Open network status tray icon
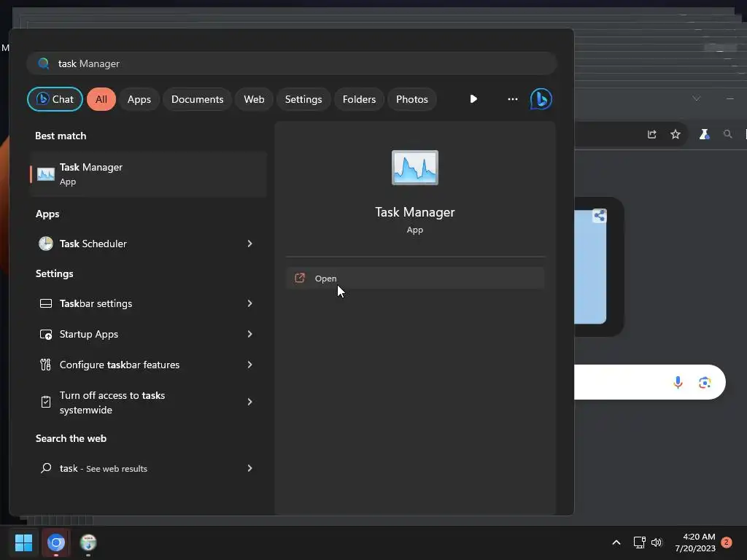Viewport: 747px width, 560px height. coord(639,542)
